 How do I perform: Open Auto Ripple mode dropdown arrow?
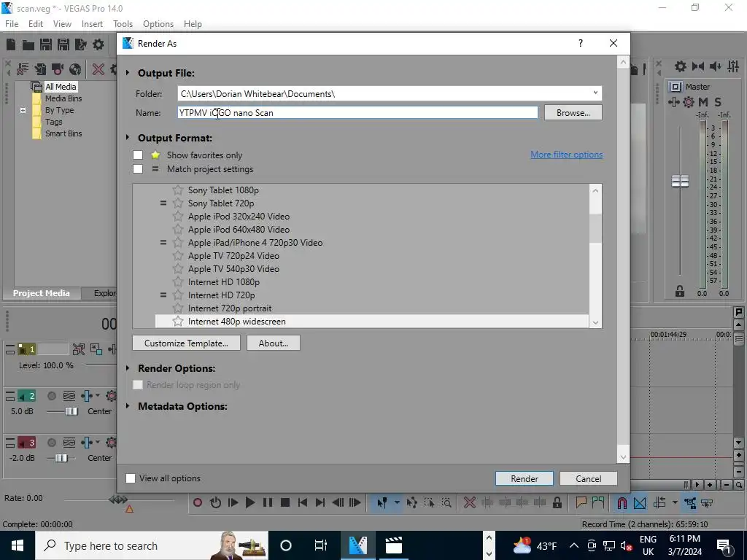[x=675, y=502]
